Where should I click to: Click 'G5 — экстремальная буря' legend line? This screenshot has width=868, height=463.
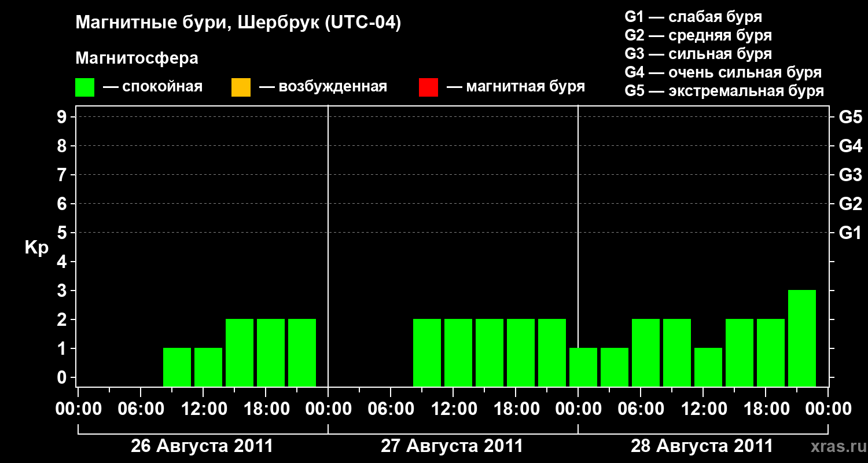pyautogui.click(x=724, y=91)
